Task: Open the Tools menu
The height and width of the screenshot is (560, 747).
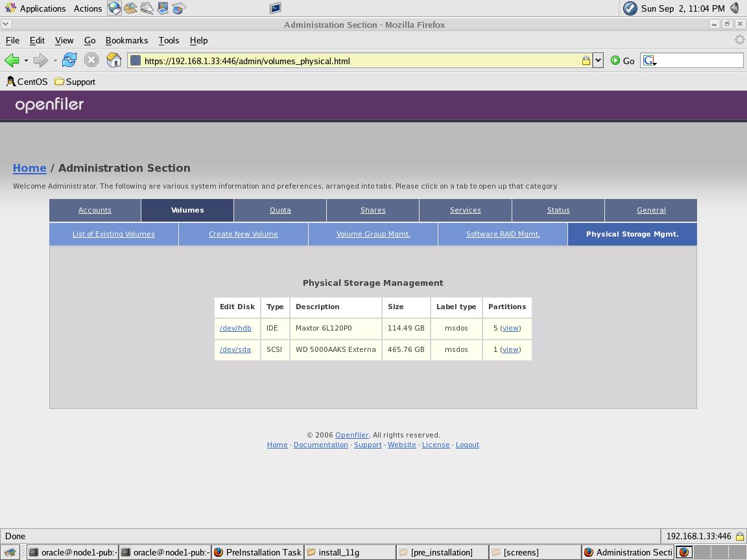Action: coord(169,40)
